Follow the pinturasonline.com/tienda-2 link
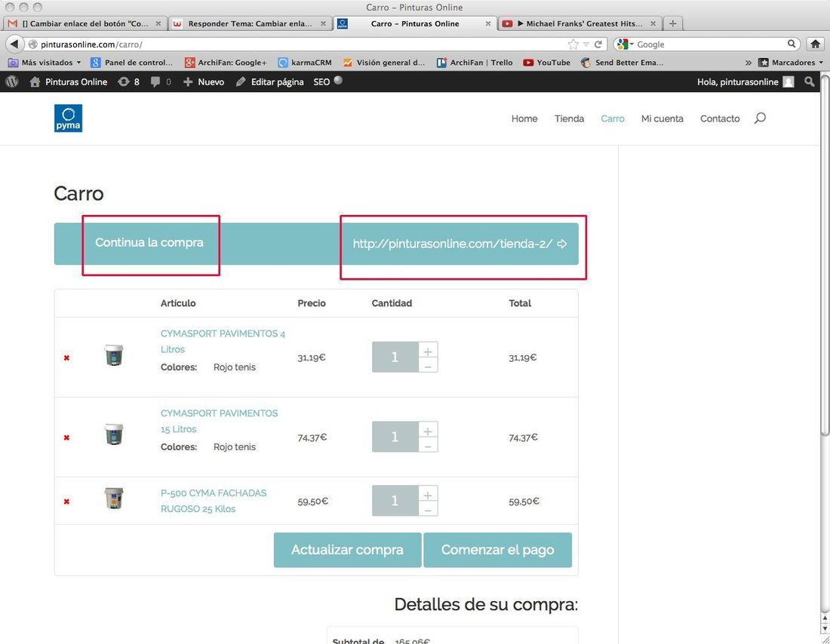The width and height of the screenshot is (830, 644). [x=460, y=244]
